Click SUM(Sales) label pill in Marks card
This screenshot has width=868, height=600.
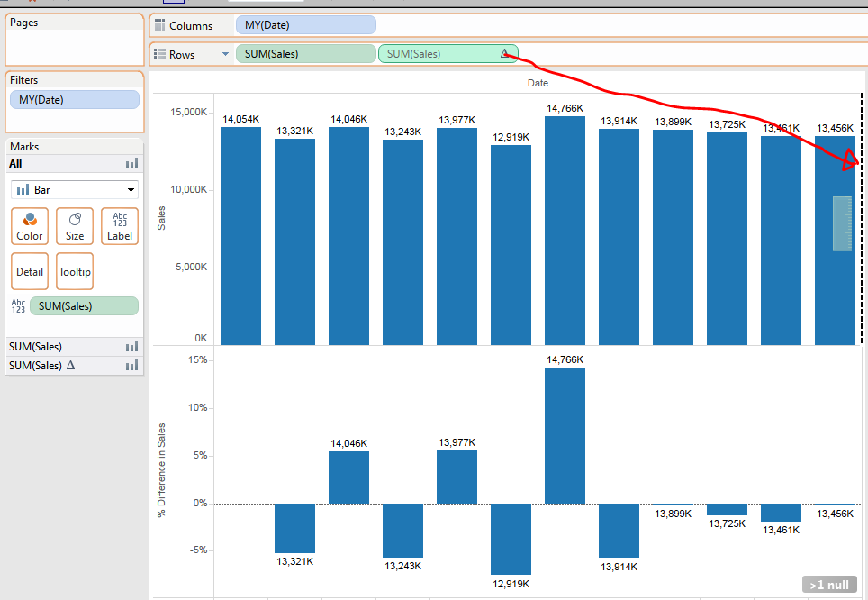(84, 305)
